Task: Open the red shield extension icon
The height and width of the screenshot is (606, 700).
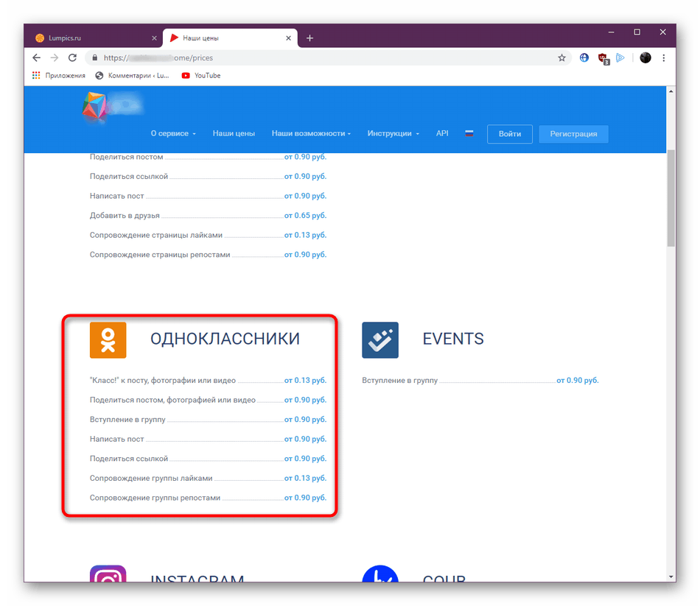Action: [x=603, y=58]
